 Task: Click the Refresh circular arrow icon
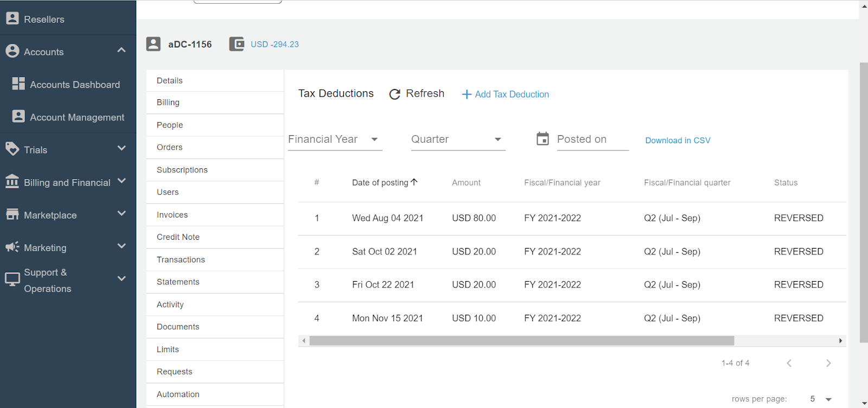click(395, 94)
